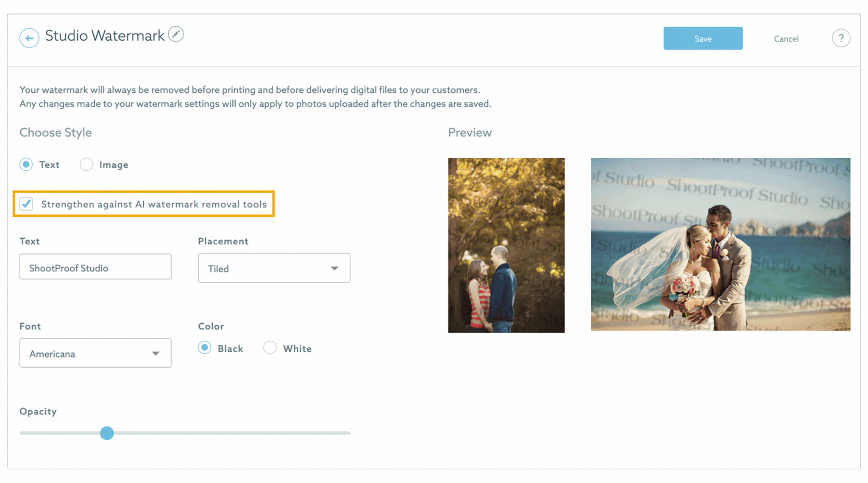
Task: Click the Opacity slider handle
Action: pyautogui.click(x=107, y=433)
